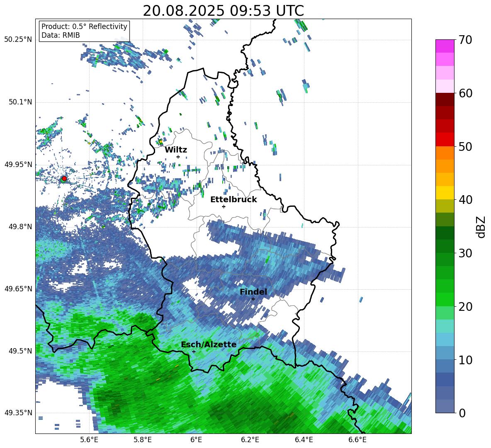Click the 20 tick on the colorbar
Image resolution: width=491 pixels, height=448 pixels.
(465, 307)
